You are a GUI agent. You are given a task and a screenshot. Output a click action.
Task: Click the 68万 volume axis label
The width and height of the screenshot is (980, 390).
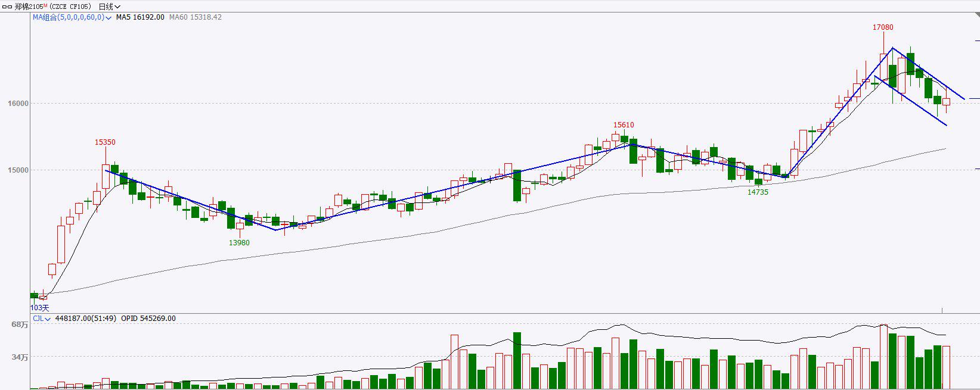tap(20, 325)
